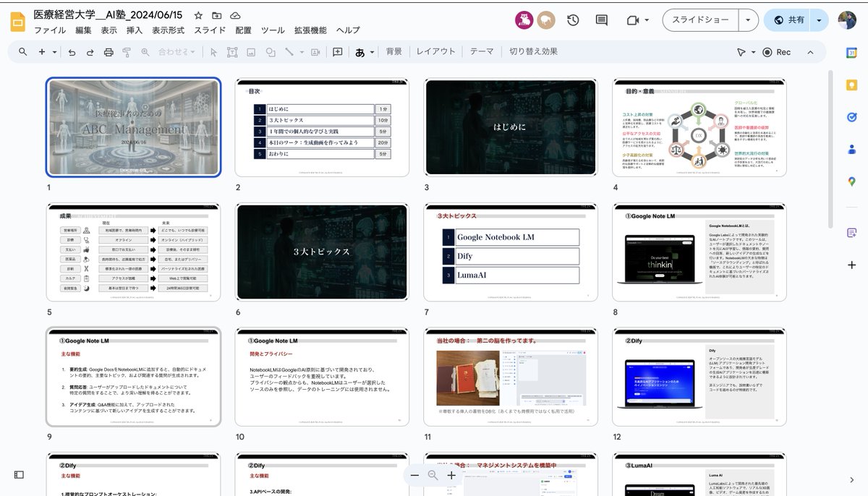Select slide 2 目次 thumbnail

(x=322, y=127)
